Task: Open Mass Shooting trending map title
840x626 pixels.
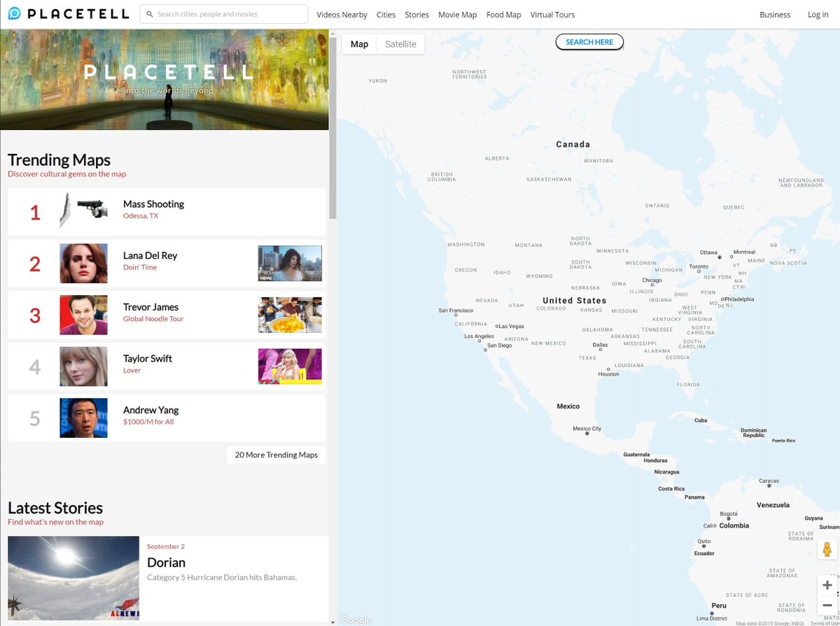Action: [x=153, y=204]
